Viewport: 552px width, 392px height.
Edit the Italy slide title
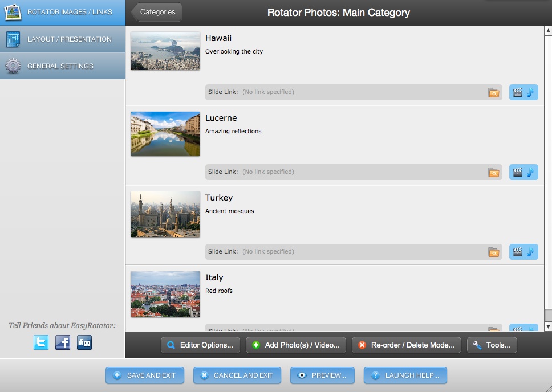click(x=214, y=277)
